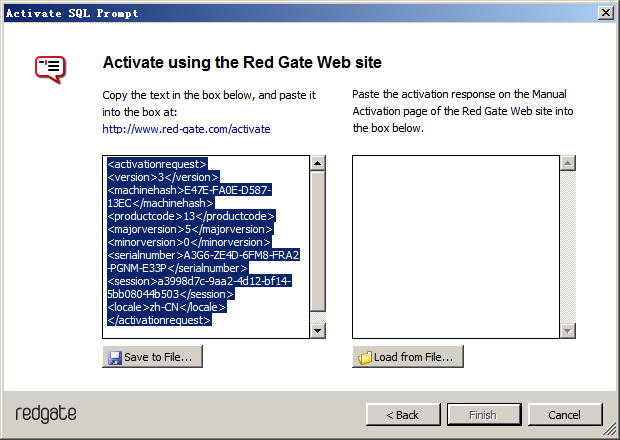Go back with the < Back button

click(403, 415)
